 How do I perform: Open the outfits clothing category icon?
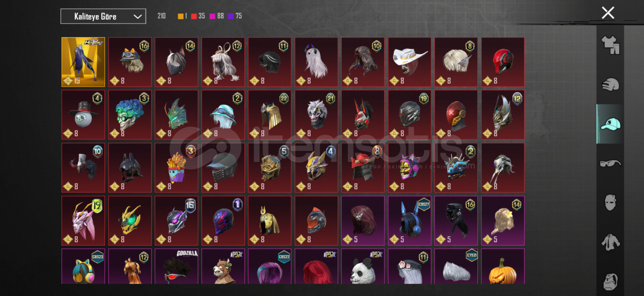click(x=610, y=45)
